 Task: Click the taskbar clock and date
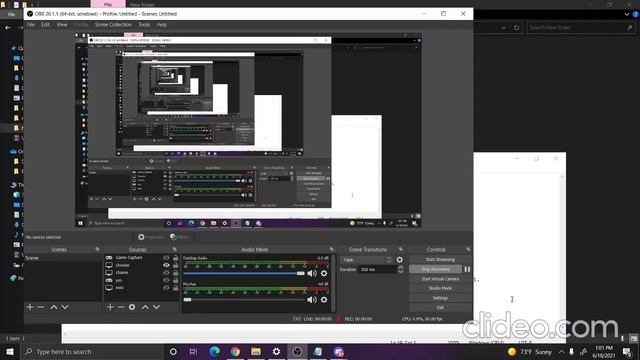coord(604,351)
